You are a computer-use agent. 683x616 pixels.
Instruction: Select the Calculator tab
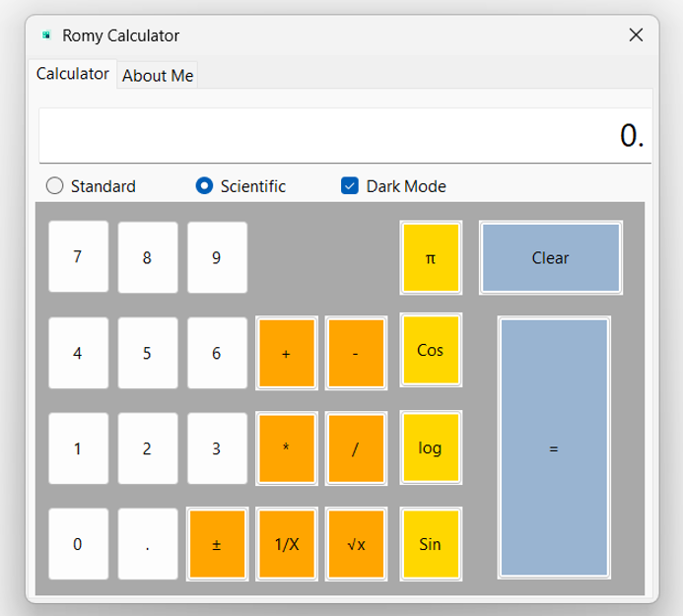73,74
